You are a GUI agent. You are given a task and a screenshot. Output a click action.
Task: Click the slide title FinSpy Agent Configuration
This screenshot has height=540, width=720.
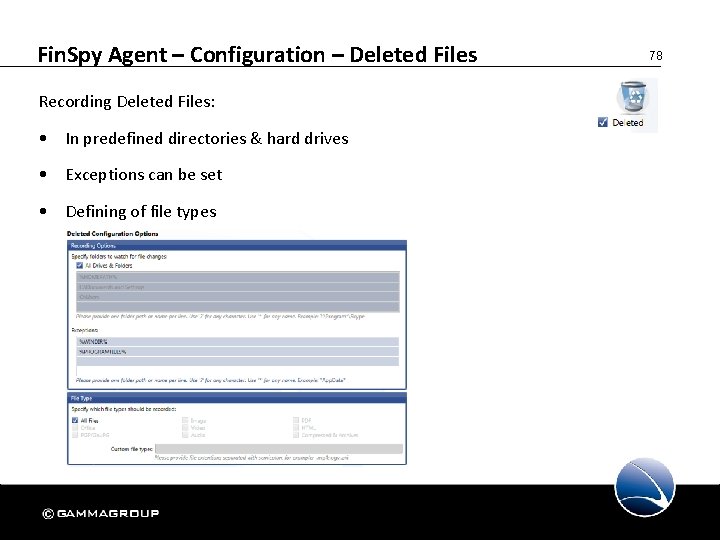pyautogui.click(x=257, y=55)
